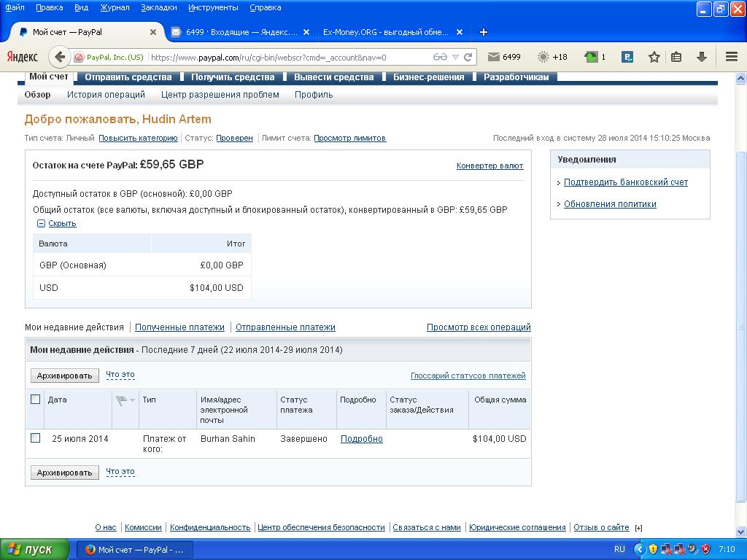Screen dimensions: 747x560
Task: Open the Журнал menu
Action: coord(115,7)
